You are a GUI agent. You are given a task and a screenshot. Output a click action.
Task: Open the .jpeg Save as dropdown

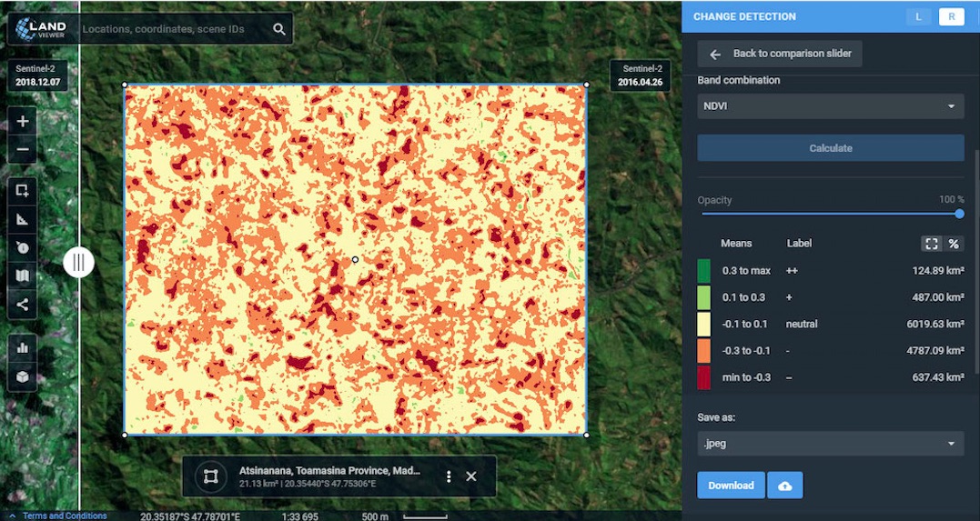pyautogui.click(x=831, y=444)
